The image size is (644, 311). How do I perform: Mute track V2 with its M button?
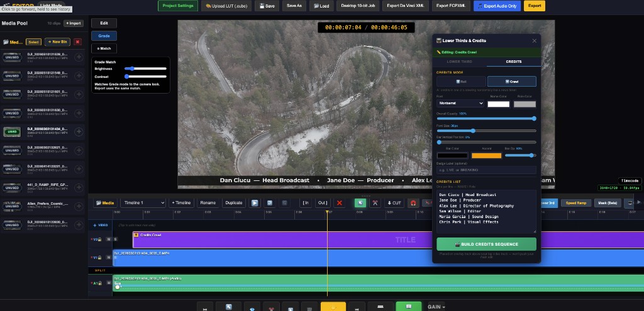point(109,239)
